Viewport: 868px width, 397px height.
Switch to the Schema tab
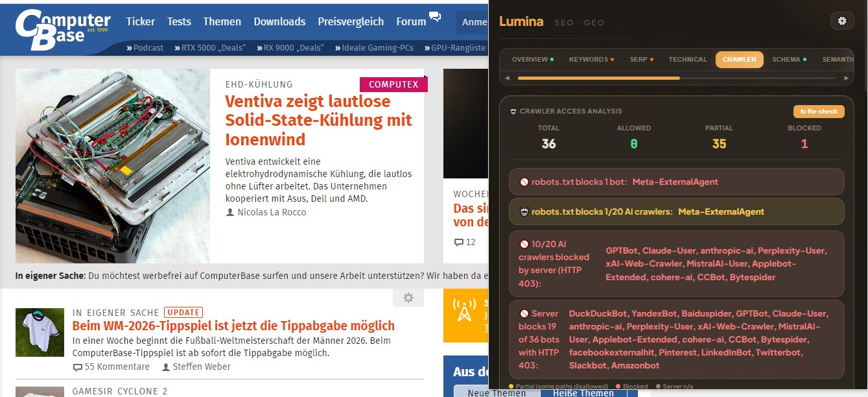coord(789,60)
